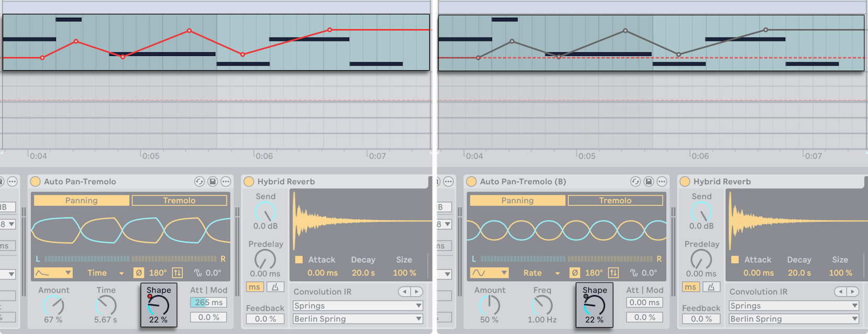Select Tremolo tab in Auto Pan-Tremolo (B)

pos(615,201)
